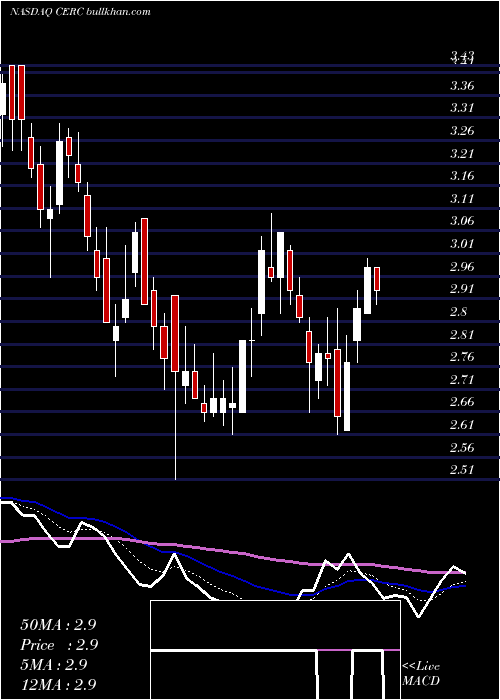Screen dimensions: 500x700
Task: Click the 2.66 price axis label
Action: click(462, 402)
